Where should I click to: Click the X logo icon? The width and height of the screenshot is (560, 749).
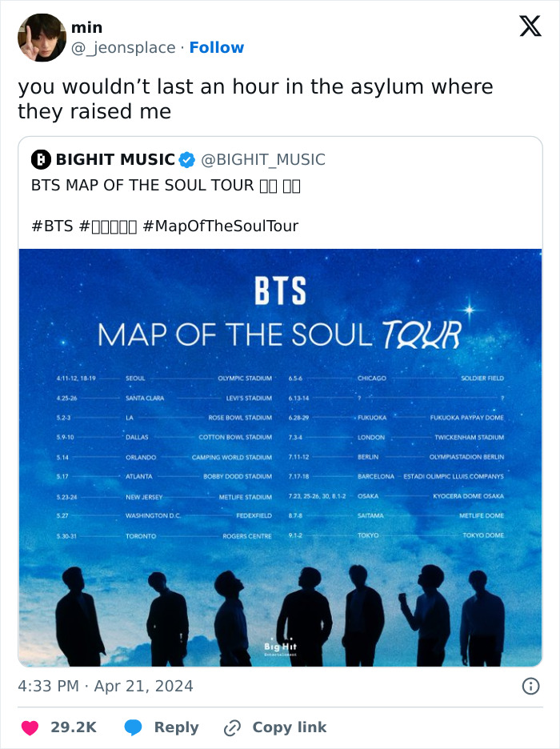(x=530, y=27)
